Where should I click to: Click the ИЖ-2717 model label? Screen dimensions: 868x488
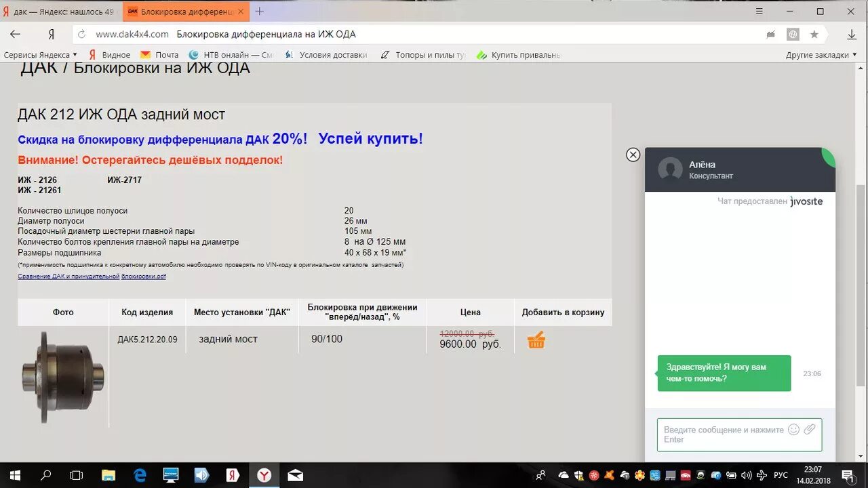pyautogui.click(x=125, y=180)
